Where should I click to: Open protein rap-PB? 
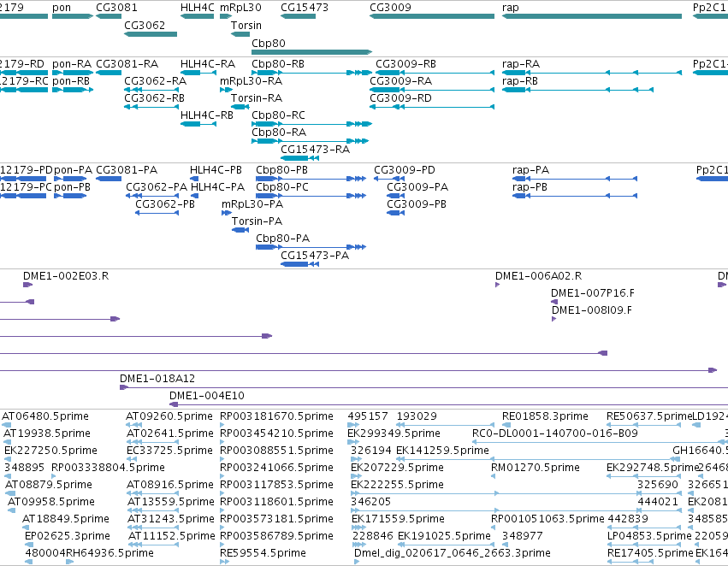coord(530,187)
